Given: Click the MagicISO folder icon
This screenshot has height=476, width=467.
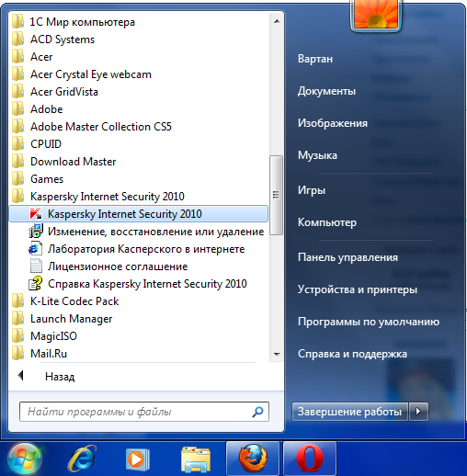Looking at the screenshot, I should (18, 336).
